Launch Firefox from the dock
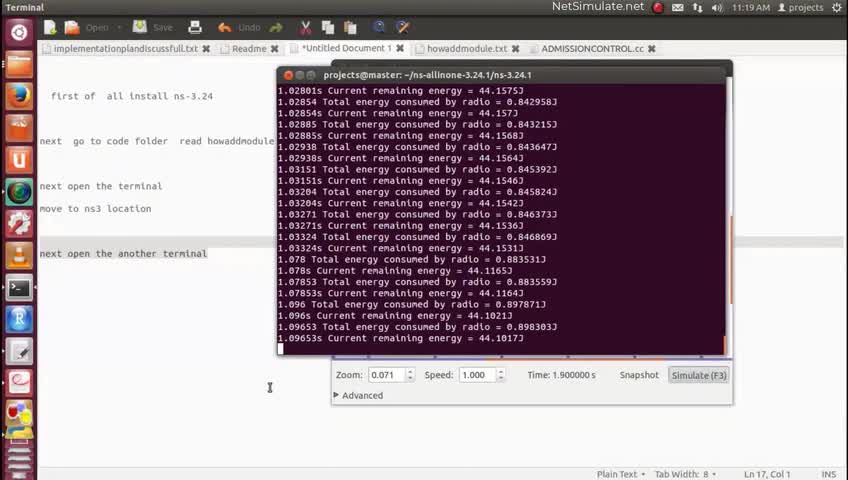The image size is (848, 480). [19, 96]
